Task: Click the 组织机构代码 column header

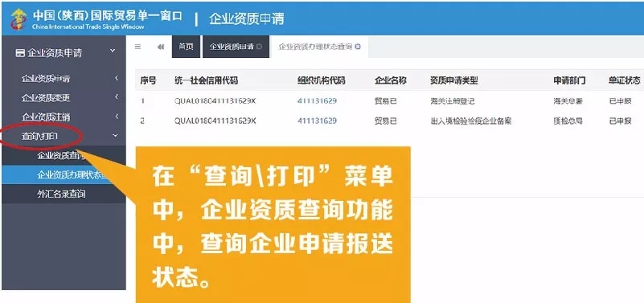Action: pos(322,81)
